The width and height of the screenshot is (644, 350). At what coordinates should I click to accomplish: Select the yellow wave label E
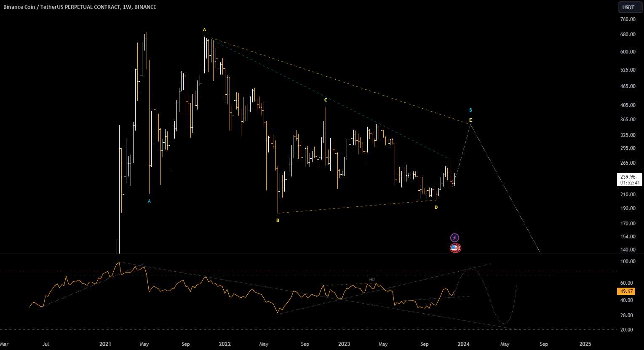point(470,120)
